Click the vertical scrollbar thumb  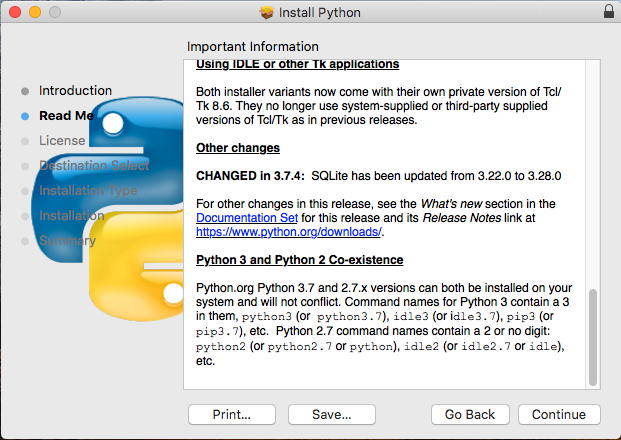pyautogui.click(x=592, y=337)
